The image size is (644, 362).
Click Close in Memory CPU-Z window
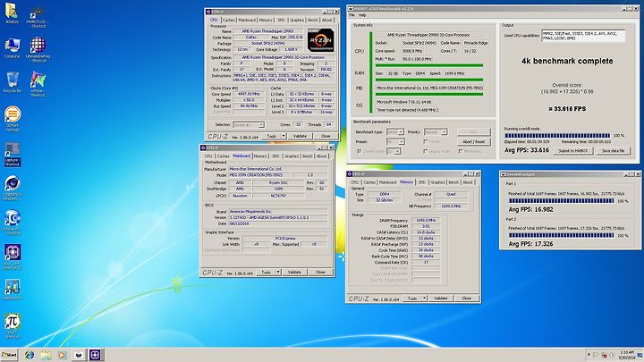467,299
